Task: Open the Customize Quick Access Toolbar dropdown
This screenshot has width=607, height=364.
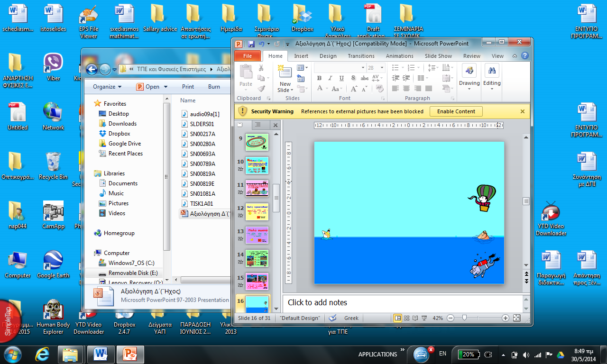Action: click(x=287, y=44)
